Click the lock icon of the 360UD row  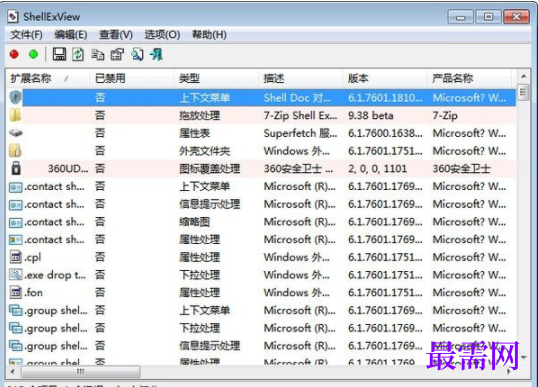tap(16, 168)
